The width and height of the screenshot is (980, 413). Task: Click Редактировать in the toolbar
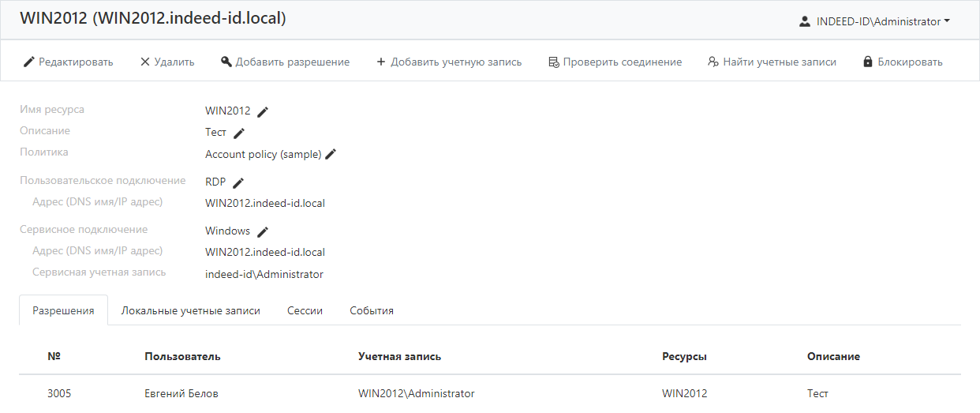click(69, 62)
